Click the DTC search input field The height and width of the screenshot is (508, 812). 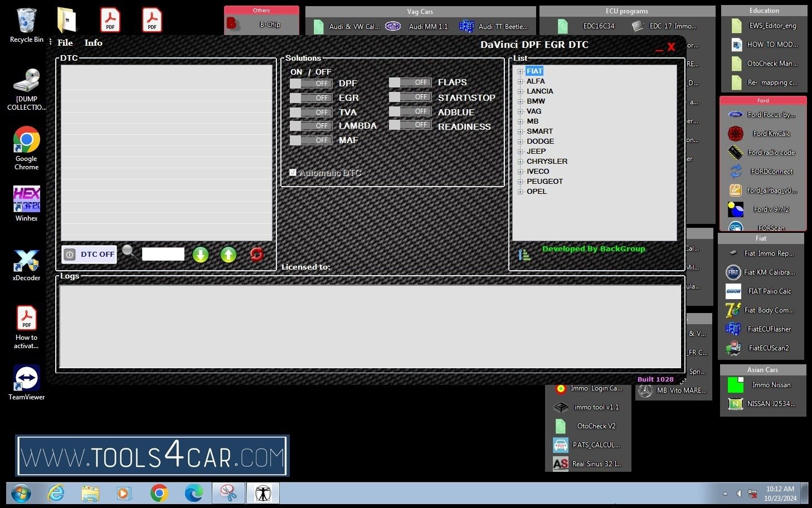(x=163, y=255)
